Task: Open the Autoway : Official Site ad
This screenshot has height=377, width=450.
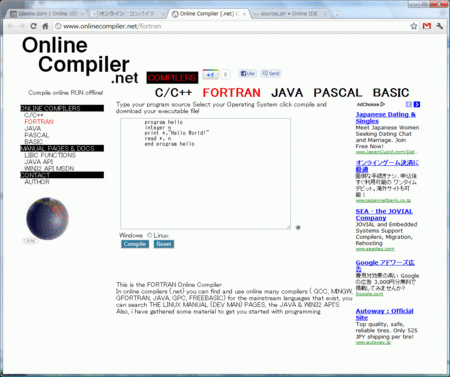Action: pos(385,314)
